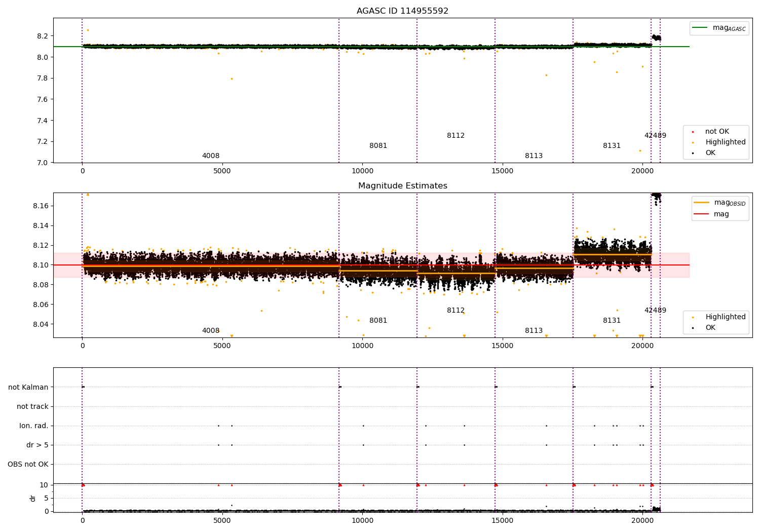
Task: Click OBSID label 8112 in the top plot
Action: tap(455, 136)
